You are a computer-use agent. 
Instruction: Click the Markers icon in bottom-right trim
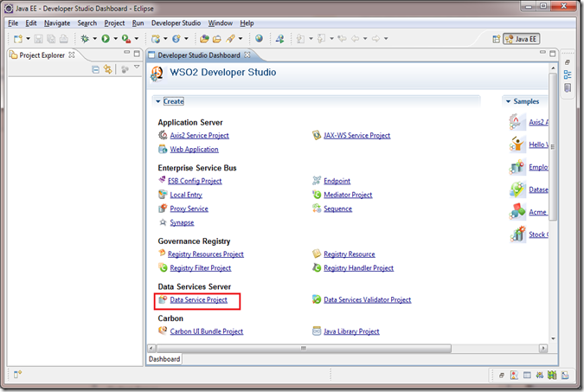pyautogui.click(x=514, y=375)
